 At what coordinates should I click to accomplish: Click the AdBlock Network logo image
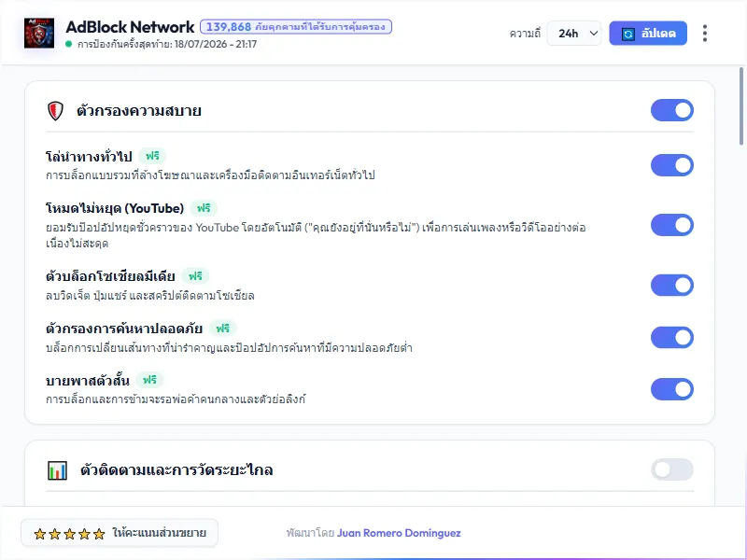coord(39,33)
